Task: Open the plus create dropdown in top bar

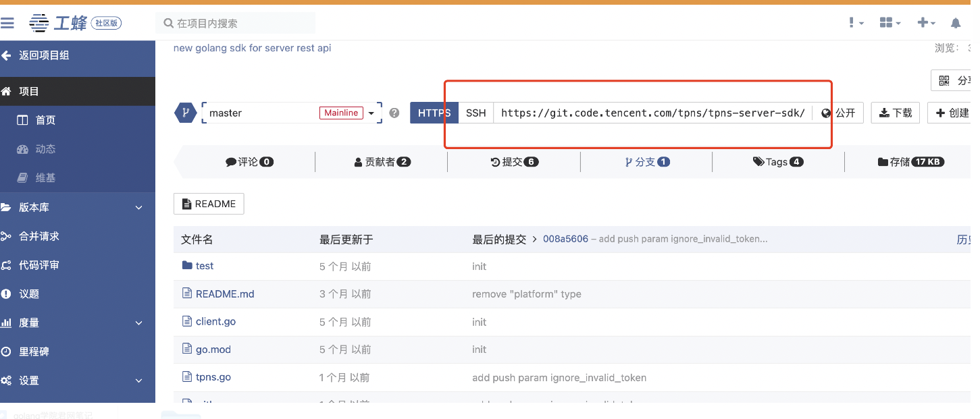Action: tap(926, 23)
